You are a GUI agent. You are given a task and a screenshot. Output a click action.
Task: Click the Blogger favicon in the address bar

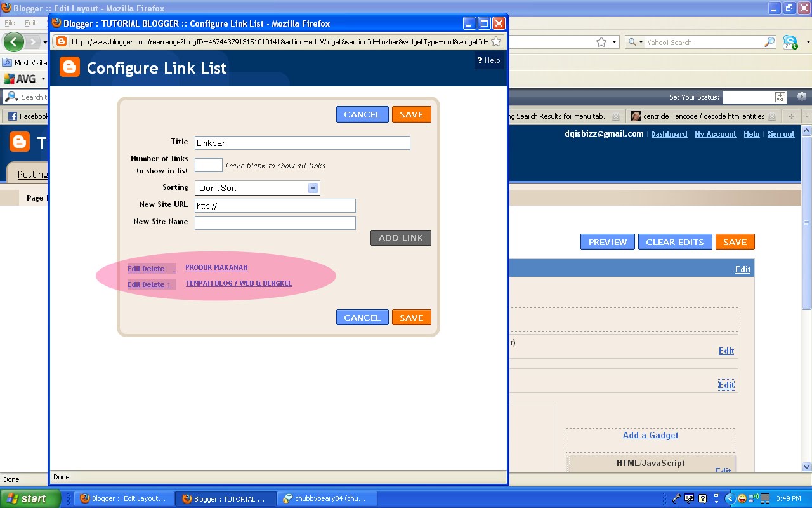(62, 41)
